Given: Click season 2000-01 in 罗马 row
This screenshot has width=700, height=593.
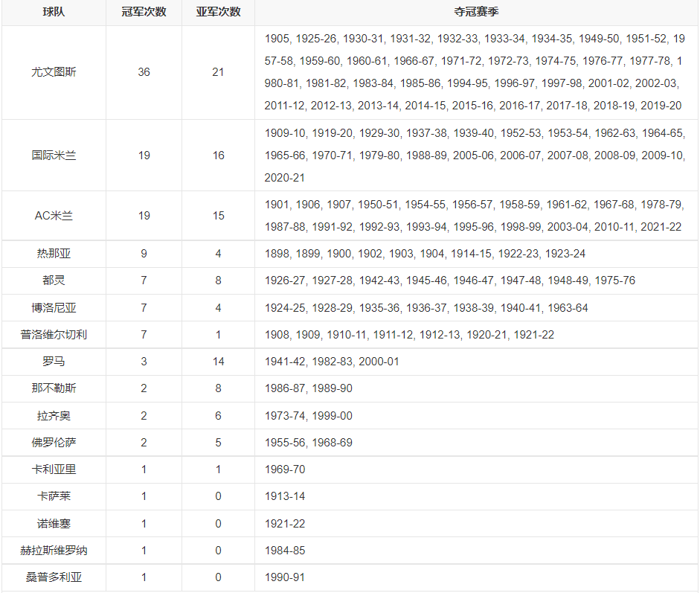Looking at the screenshot, I should (x=379, y=362).
